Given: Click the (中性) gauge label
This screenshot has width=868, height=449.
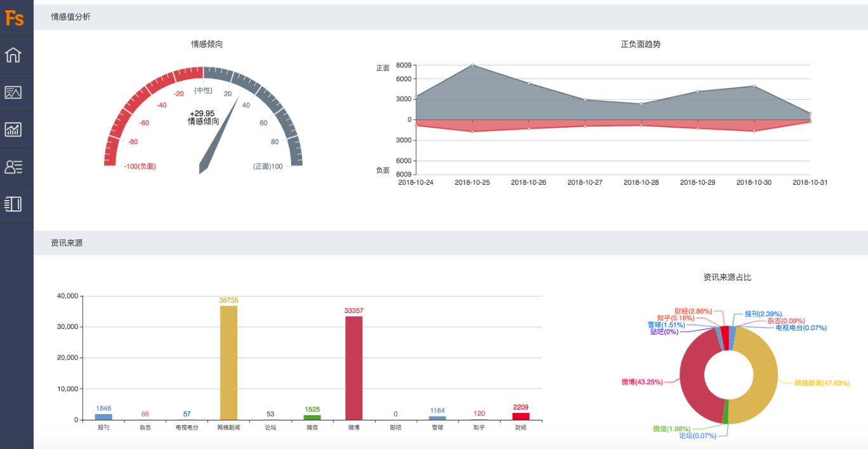Looking at the screenshot, I should coord(203,91).
